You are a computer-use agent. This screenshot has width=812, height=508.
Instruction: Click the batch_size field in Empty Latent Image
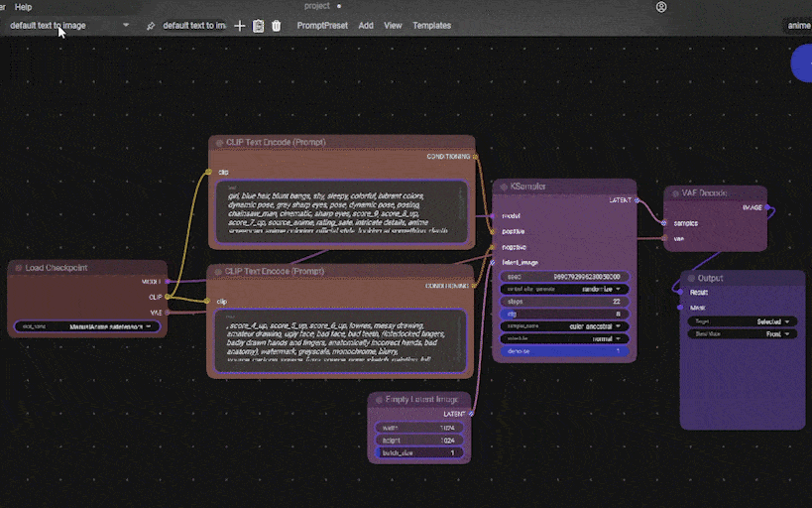point(419,453)
